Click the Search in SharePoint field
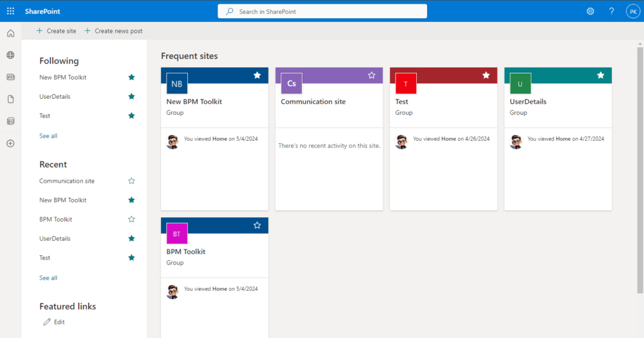 (323, 11)
